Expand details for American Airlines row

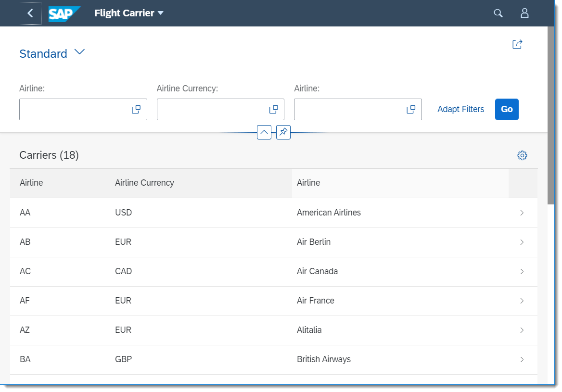[x=522, y=212]
